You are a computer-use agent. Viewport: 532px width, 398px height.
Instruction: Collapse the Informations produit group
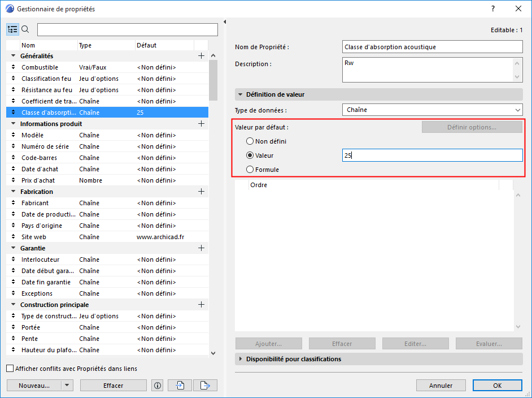click(x=13, y=124)
